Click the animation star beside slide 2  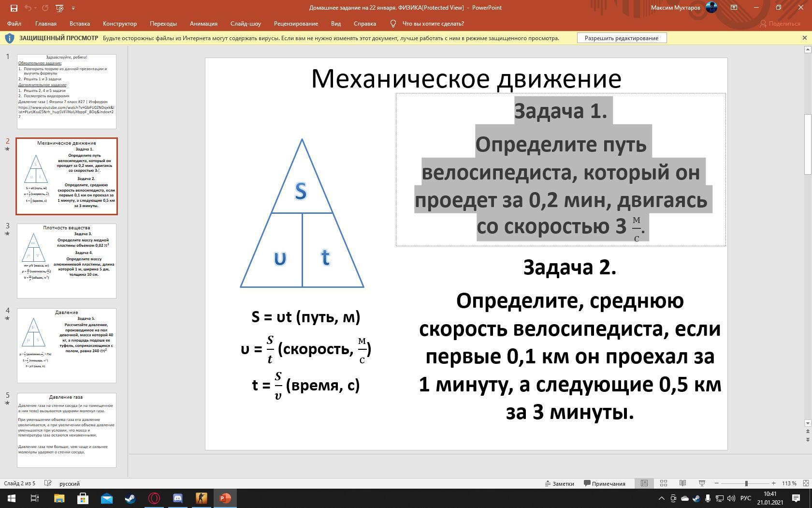(x=7, y=149)
